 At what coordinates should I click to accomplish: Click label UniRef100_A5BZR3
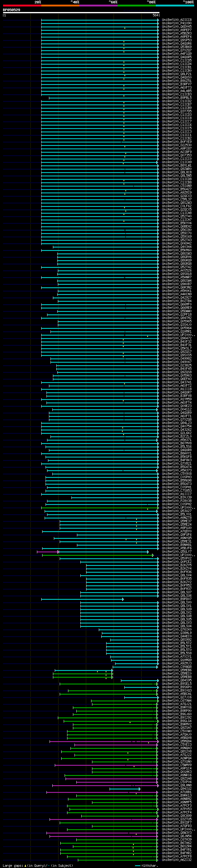pos(177,33)
